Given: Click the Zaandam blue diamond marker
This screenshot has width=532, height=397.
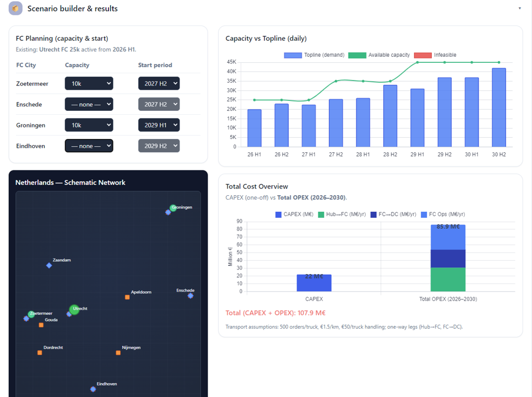Looking at the screenshot, I should click(x=49, y=265).
